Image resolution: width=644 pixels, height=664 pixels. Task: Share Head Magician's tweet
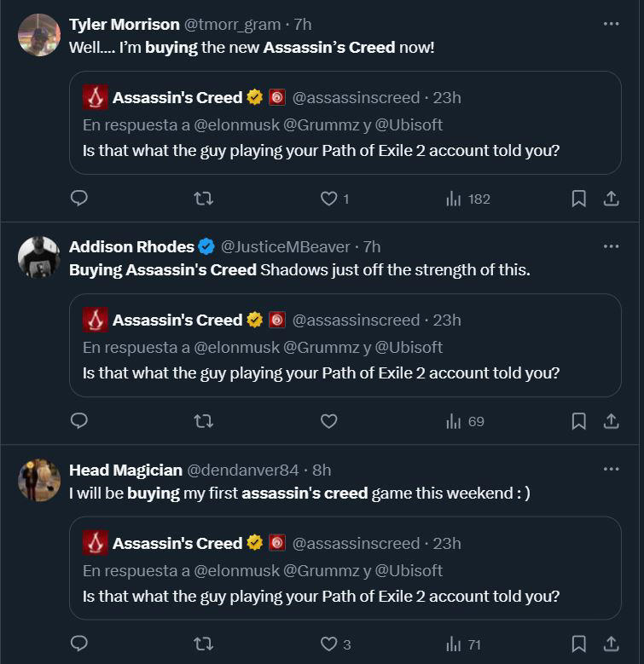coord(611,644)
